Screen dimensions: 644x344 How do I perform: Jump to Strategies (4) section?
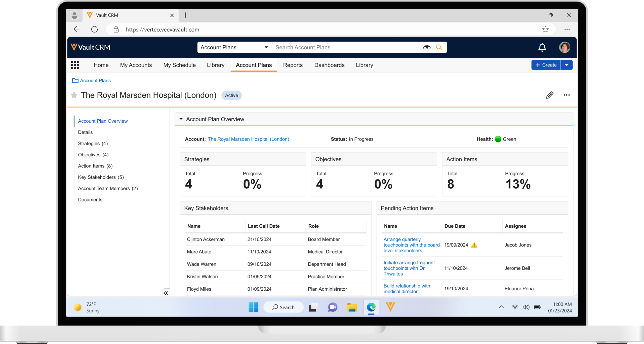[x=93, y=144]
